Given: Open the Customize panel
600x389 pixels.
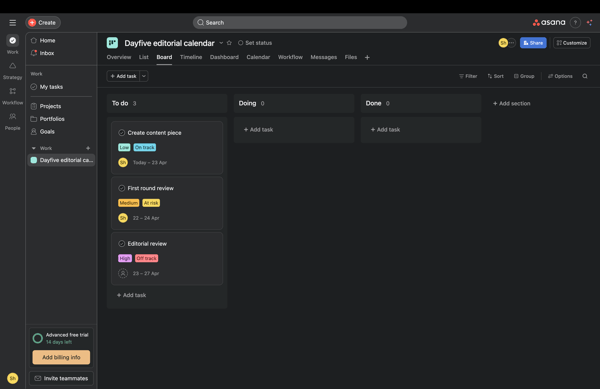Looking at the screenshot, I should (572, 43).
